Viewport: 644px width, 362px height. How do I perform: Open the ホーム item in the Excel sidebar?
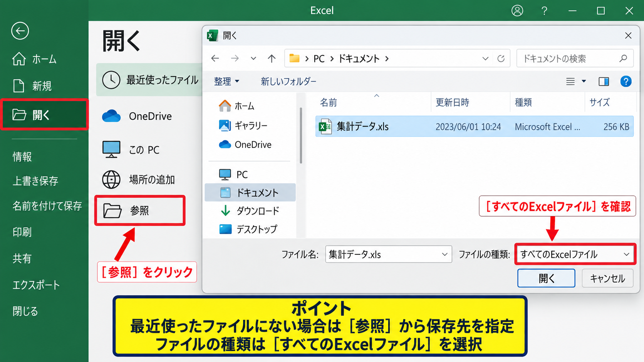point(35,59)
